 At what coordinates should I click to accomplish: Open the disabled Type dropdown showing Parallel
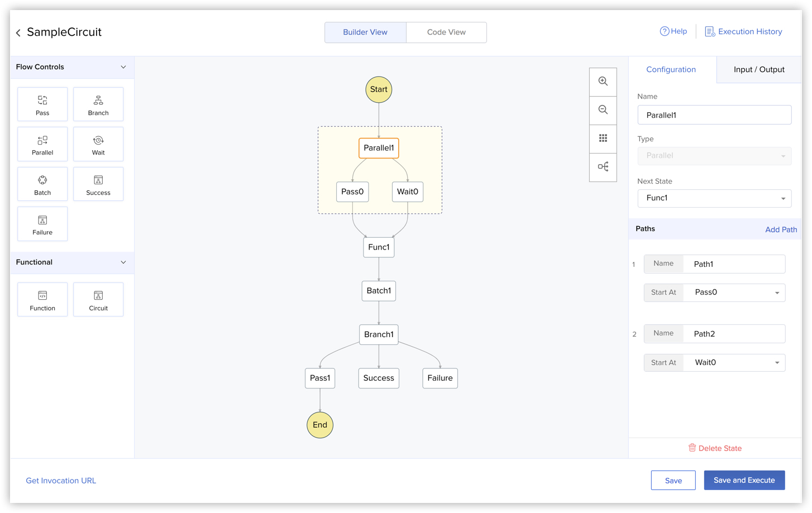(x=714, y=156)
